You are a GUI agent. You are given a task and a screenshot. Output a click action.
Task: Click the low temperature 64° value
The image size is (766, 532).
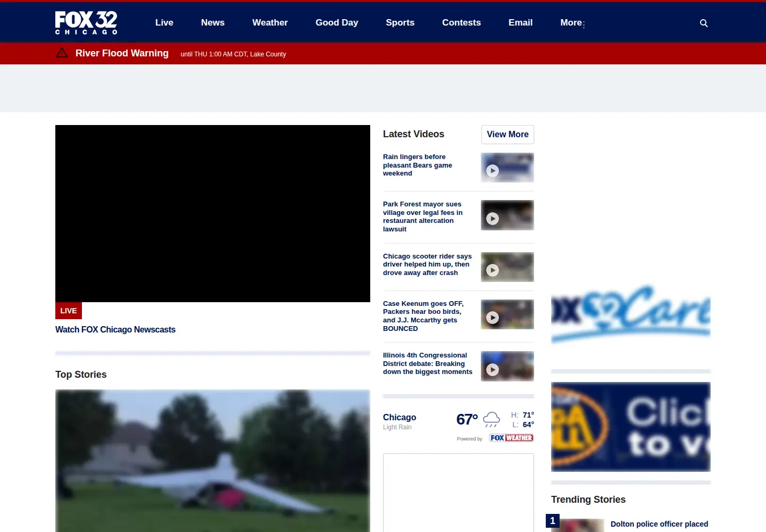pyautogui.click(x=528, y=425)
